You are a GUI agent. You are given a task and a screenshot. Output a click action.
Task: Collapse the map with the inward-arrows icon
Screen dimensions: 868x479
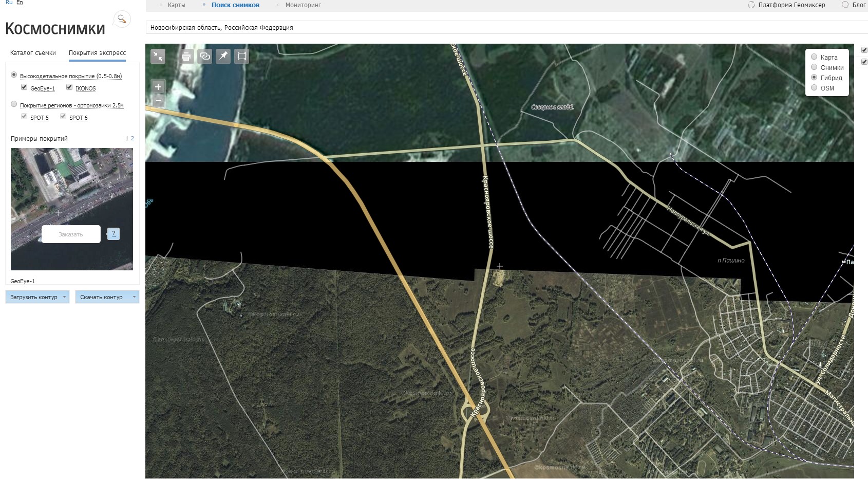click(158, 56)
